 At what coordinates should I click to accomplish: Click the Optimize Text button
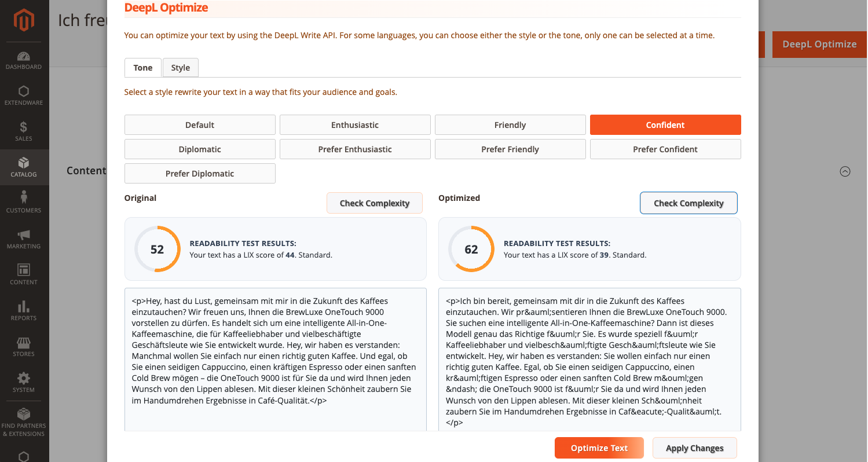[599, 448]
